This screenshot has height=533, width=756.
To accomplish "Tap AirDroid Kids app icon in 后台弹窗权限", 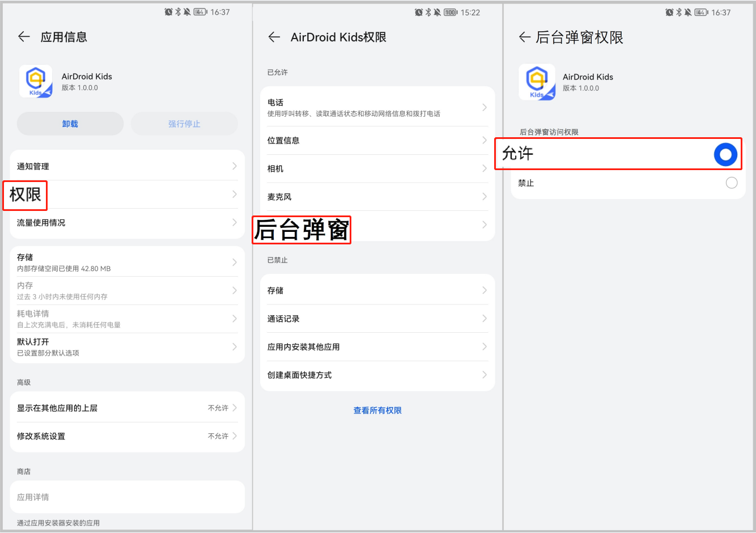I will click(537, 82).
